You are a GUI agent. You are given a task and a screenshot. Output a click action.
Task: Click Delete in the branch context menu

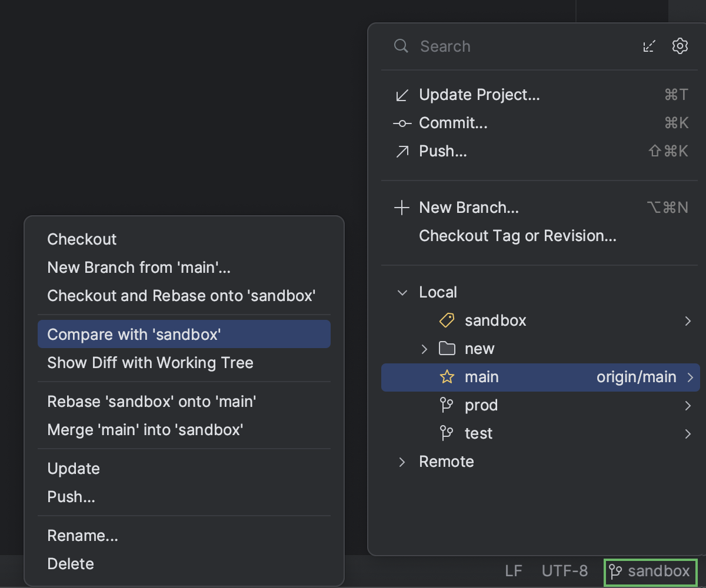coord(70,563)
